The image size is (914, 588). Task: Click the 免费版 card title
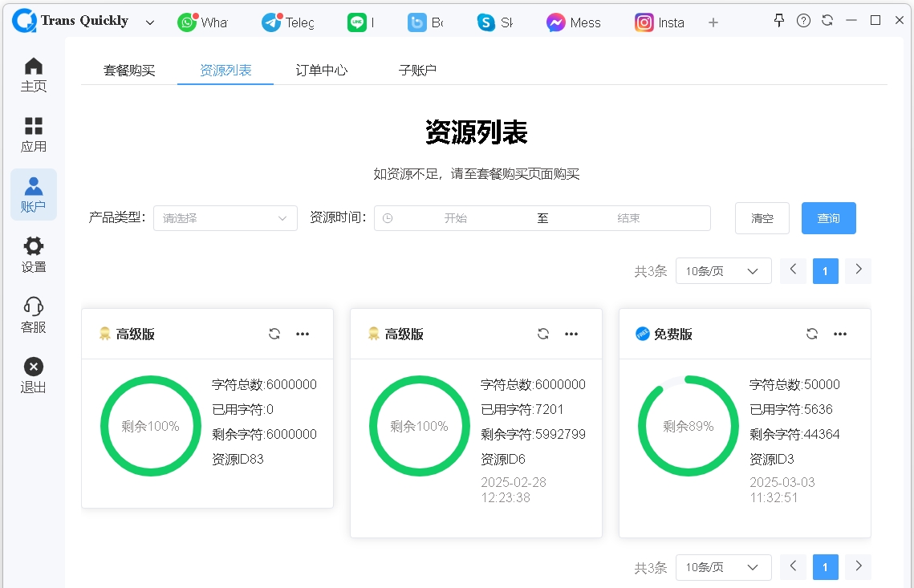pos(672,334)
